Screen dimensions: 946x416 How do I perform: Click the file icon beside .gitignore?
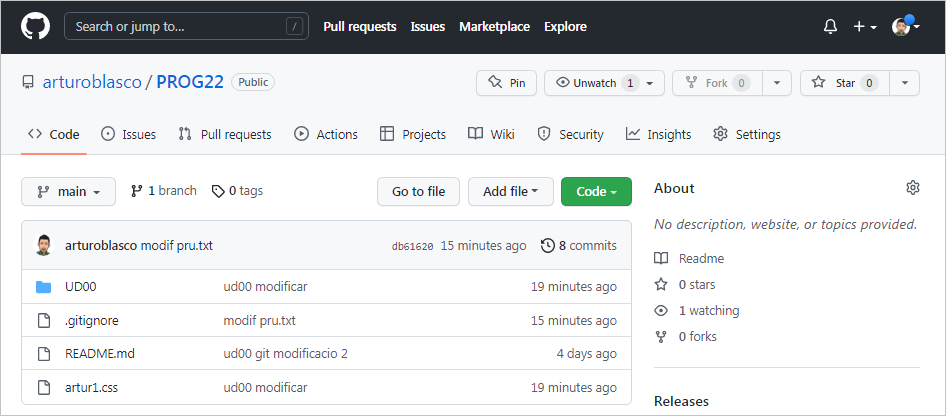tap(43, 321)
